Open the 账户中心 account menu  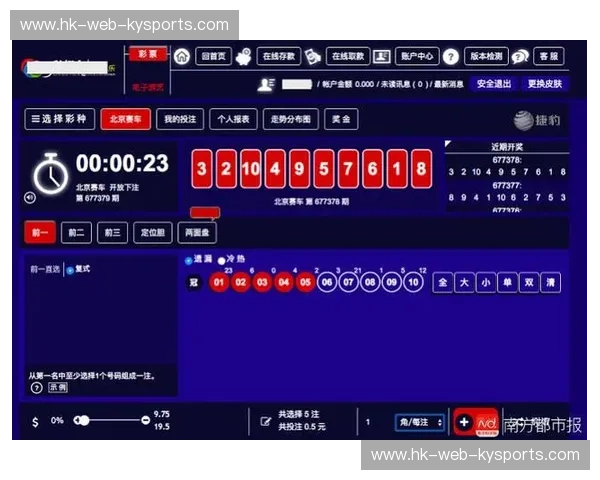pyautogui.click(x=415, y=56)
